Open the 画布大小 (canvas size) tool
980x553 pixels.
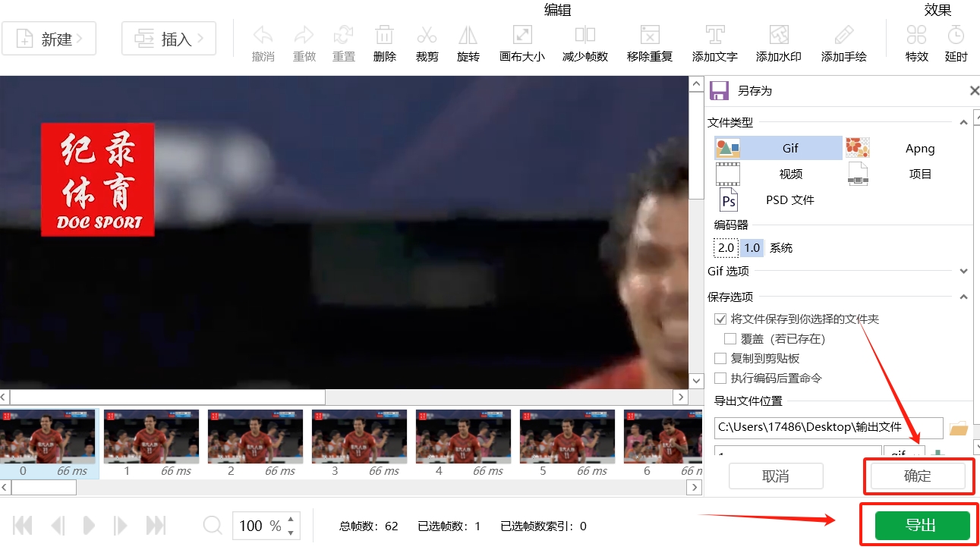click(x=522, y=35)
